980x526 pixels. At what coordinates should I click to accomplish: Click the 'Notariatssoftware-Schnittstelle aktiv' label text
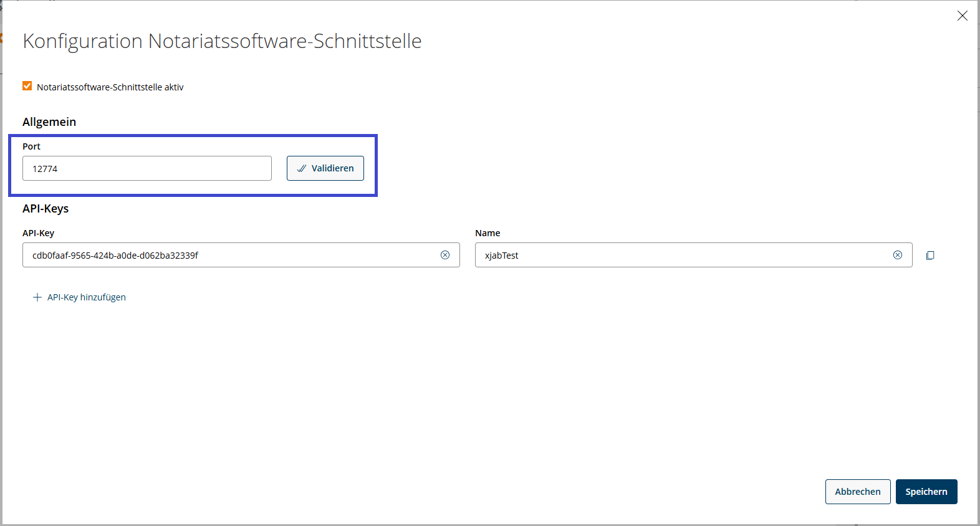coord(110,87)
